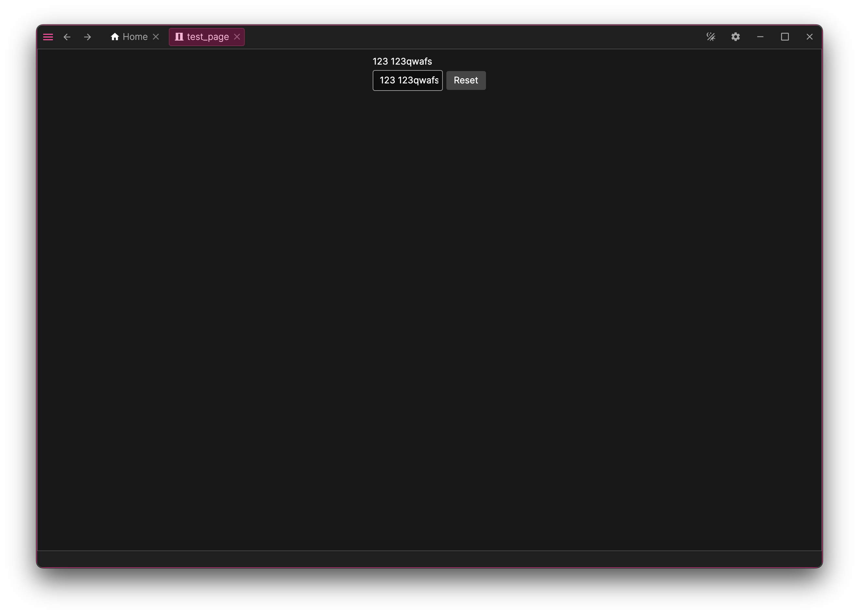Close the Home tab
The height and width of the screenshot is (616, 859).
click(156, 36)
